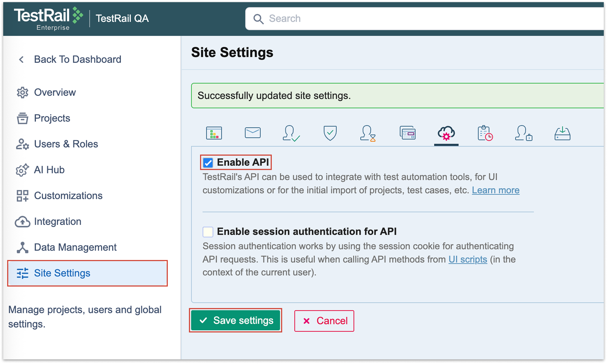Open the Security shield settings tab

click(x=330, y=133)
